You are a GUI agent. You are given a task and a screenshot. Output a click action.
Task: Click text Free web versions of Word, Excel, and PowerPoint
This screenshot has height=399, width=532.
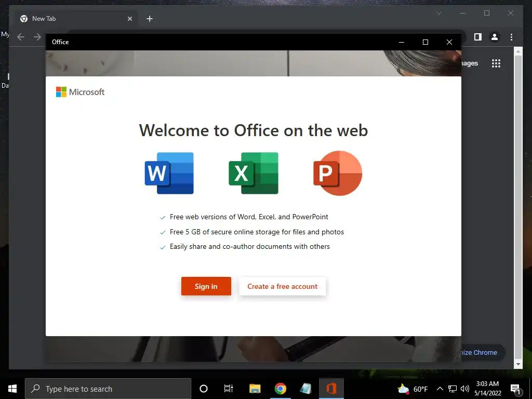coord(249,217)
